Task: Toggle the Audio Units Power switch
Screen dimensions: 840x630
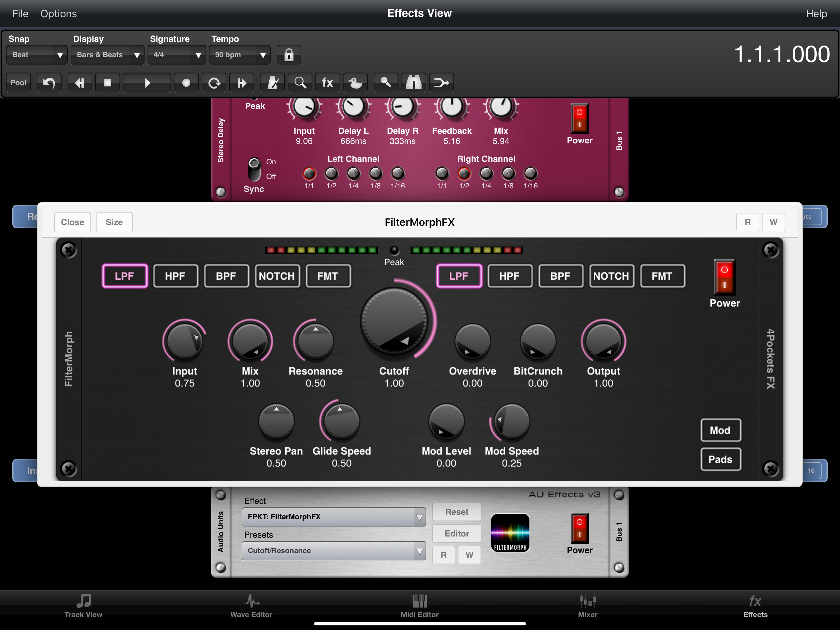Action: (580, 528)
